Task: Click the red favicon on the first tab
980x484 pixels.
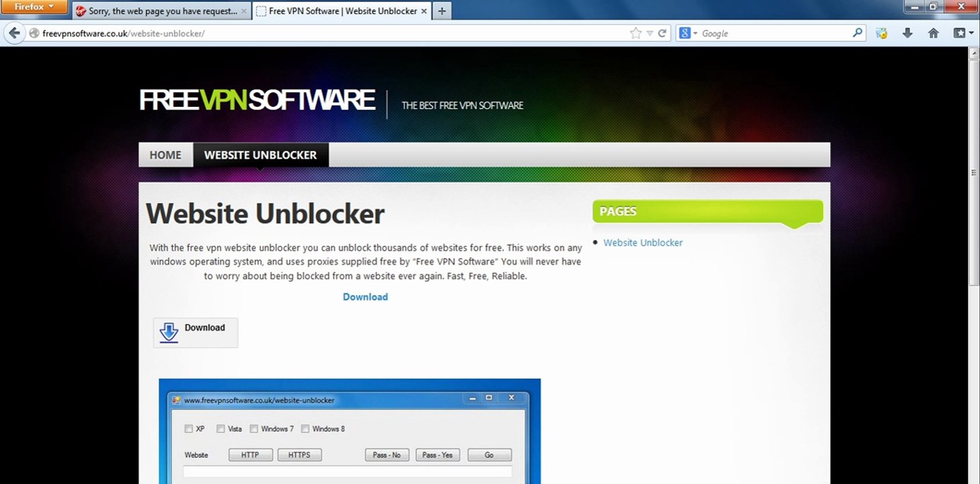Action: (81, 11)
